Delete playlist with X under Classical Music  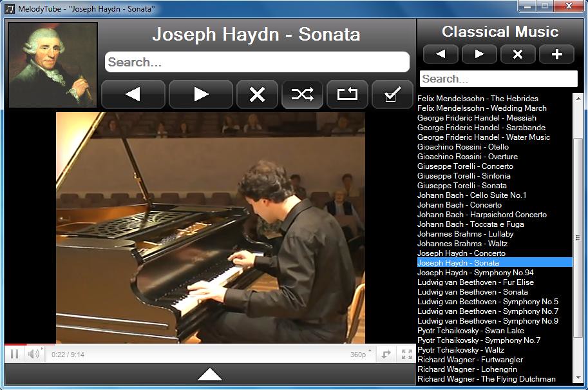(518, 54)
